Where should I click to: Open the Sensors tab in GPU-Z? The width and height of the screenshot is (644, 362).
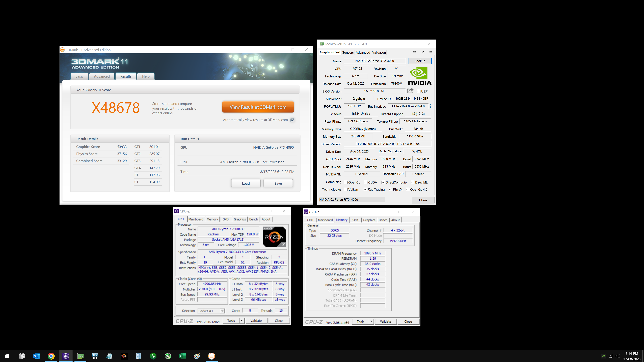coord(348,52)
